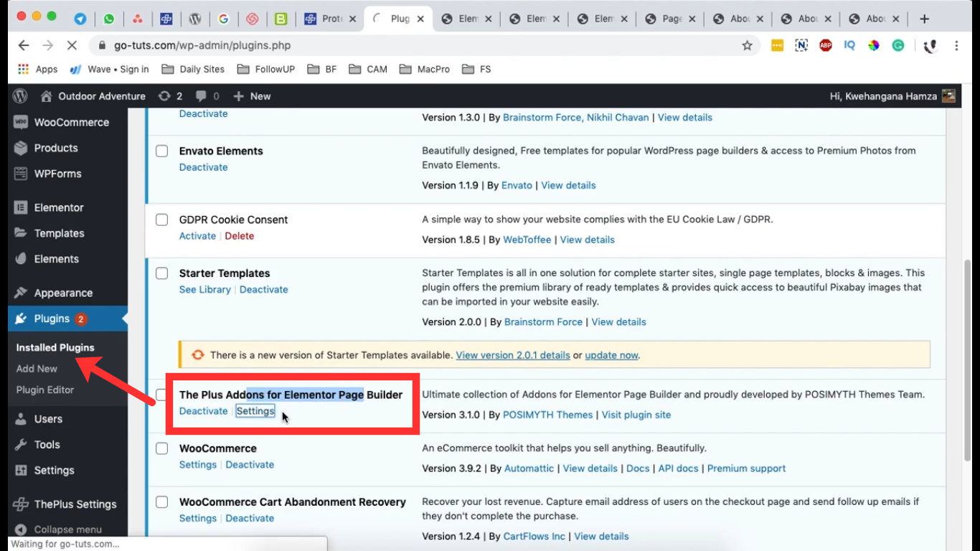The height and width of the screenshot is (551, 980).
Task: Open the WebToffee author link
Action: [x=527, y=240]
